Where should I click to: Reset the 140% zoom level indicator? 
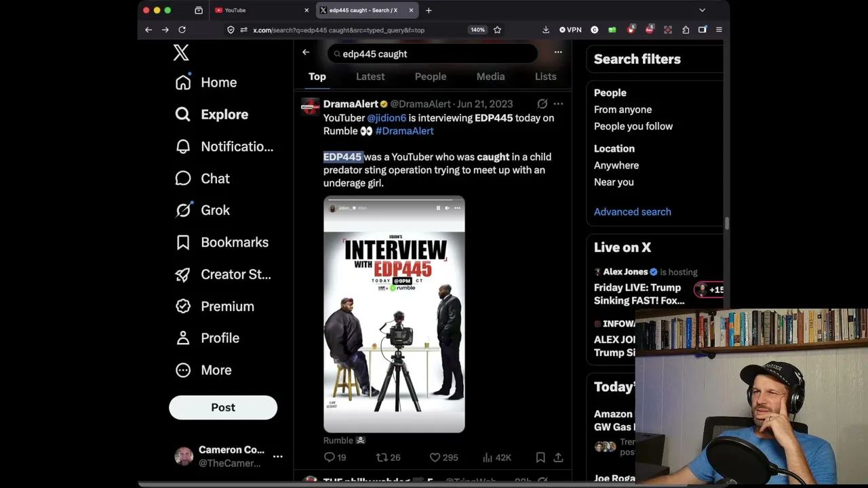477,30
